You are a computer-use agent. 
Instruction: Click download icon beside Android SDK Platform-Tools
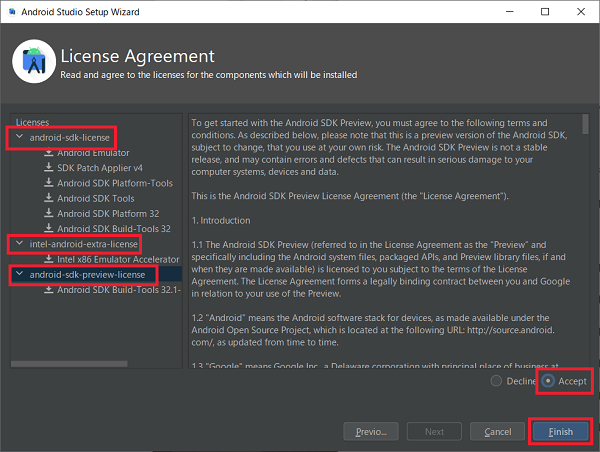click(x=49, y=183)
